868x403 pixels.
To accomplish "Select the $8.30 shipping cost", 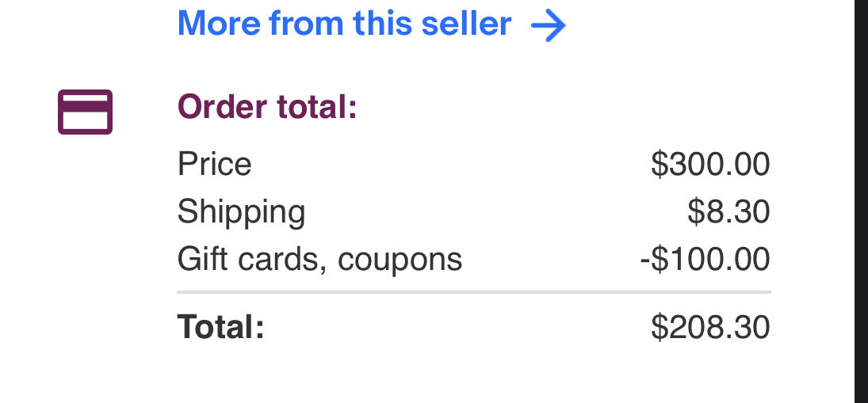I will [728, 212].
